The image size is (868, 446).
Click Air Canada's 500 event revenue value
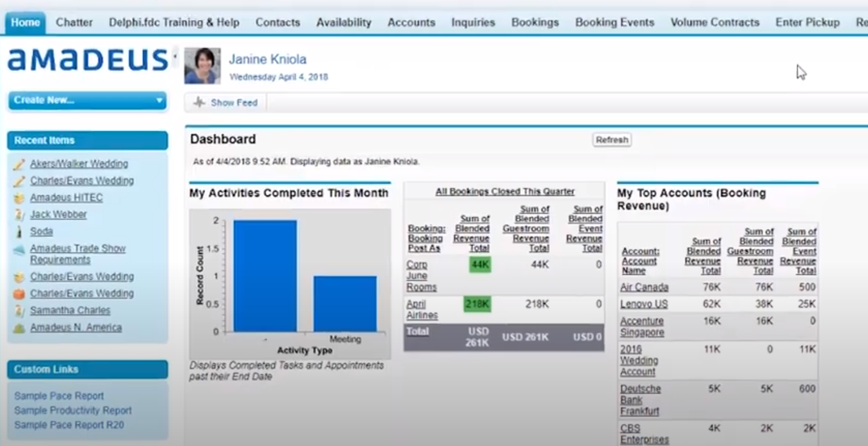807,287
